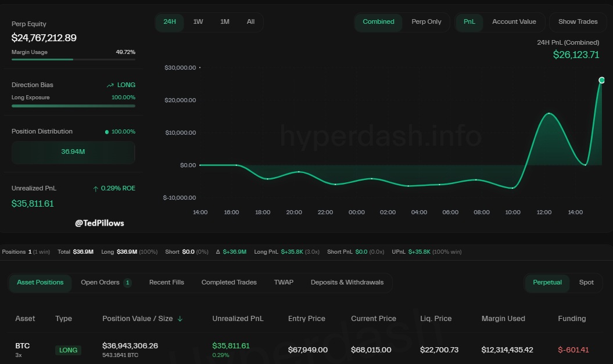Click the Perp Equity value $24,767,212.89
The width and height of the screenshot is (613, 364).
tap(44, 38)
